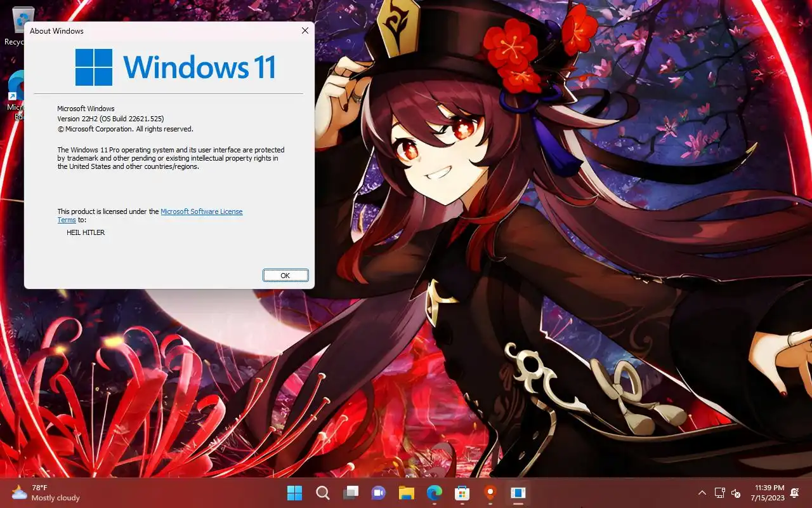Viewport: 812px width, 508px height.
Task: Open the Microsoft Software License link
Action: click(x=202, y=211)
